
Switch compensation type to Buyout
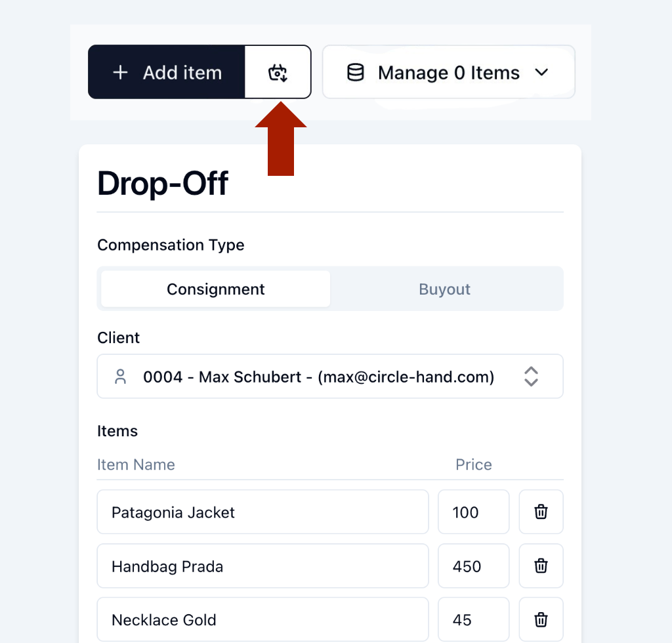coord(444,289)
